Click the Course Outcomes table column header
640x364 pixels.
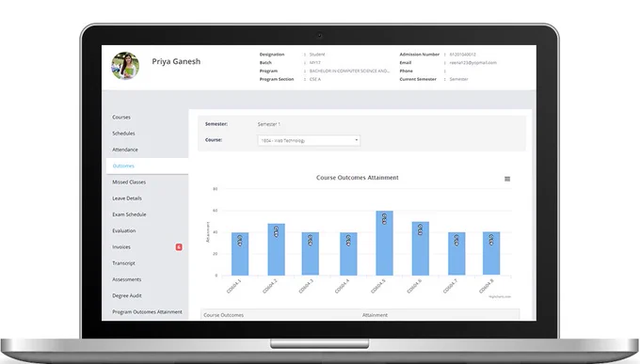pyautogui.click(x=224, y=315)
